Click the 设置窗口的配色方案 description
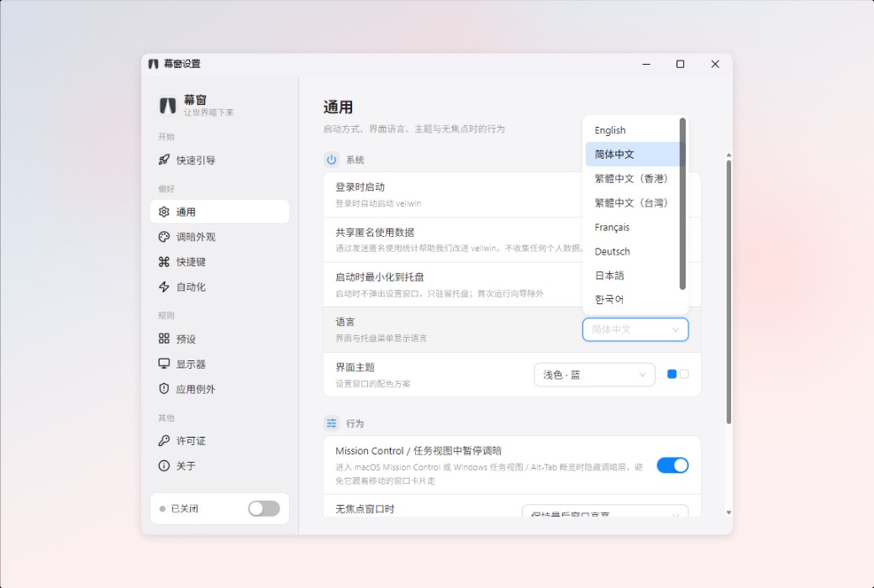The image size is (874, 588). point(373,383)
